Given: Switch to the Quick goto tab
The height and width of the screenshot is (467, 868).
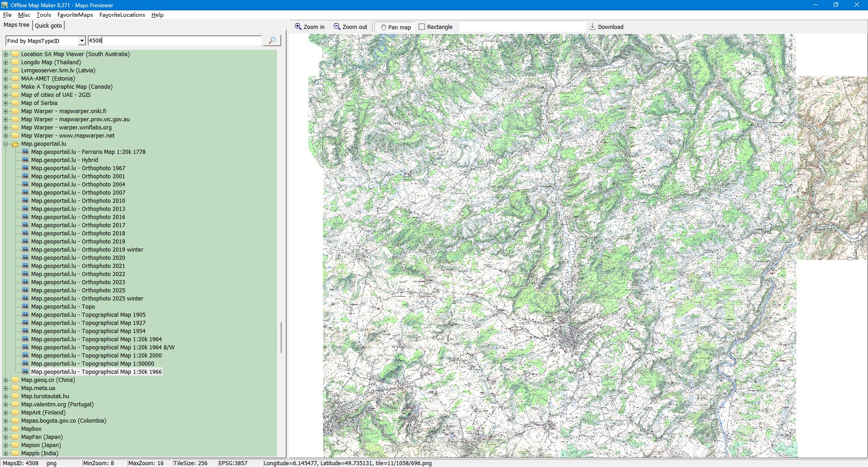Looking at the screenshot, I should (x=48, y=26).
